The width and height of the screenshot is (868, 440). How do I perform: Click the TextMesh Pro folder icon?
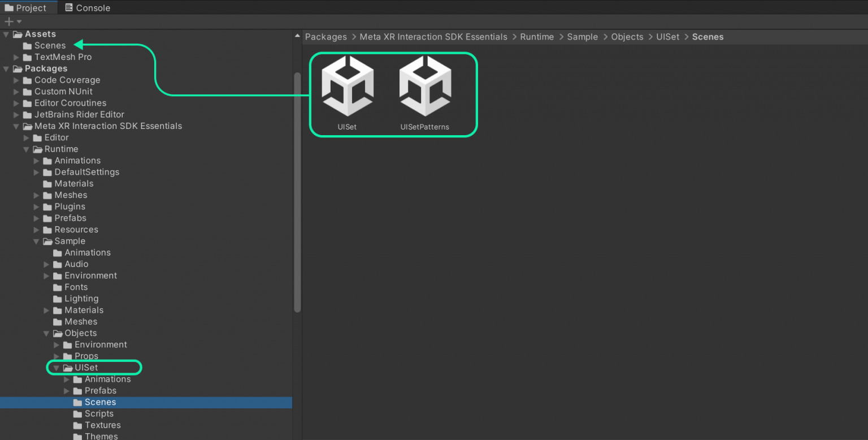[x=28, y=57]
